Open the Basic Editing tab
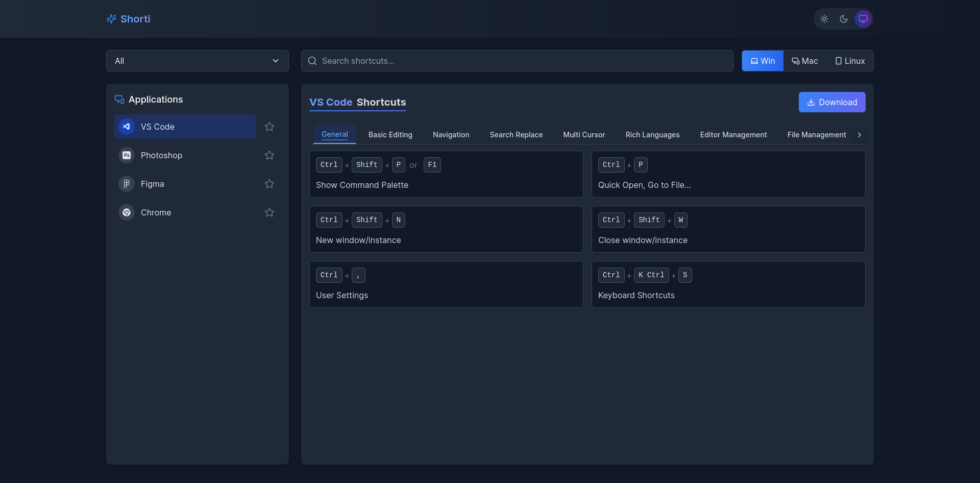The width and height of the screenshot is (980, 483). click(x=390, y=135)
